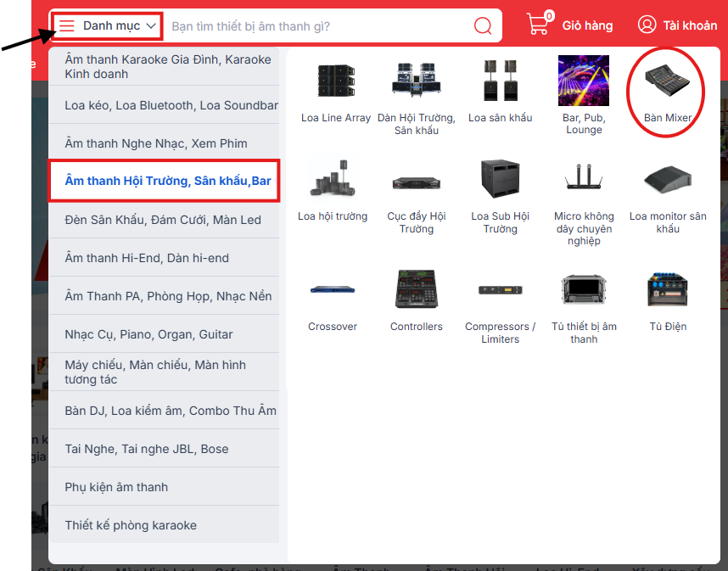Image resolution: width=728 pixels, height=571 pixels.
Task: Click the Thiết kế phòng karaoke link
Action: 131,525
